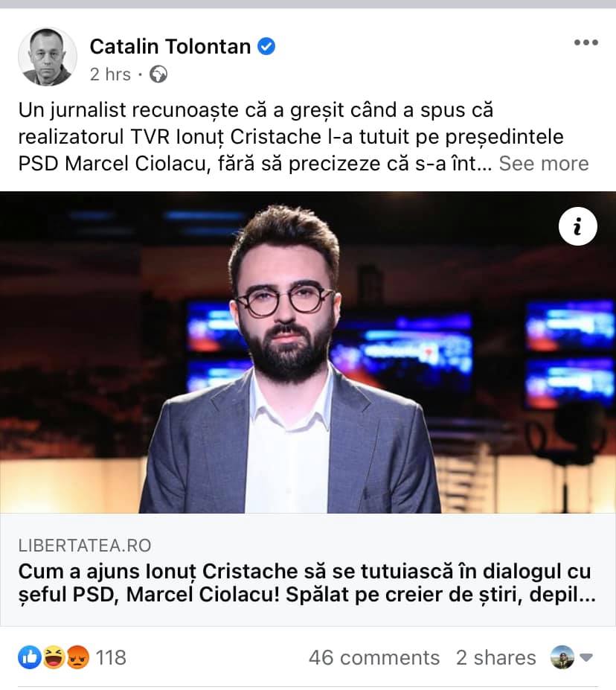Open the article preview photo
Viewport: 616px width, 690px height.
[x=308, y=353]
